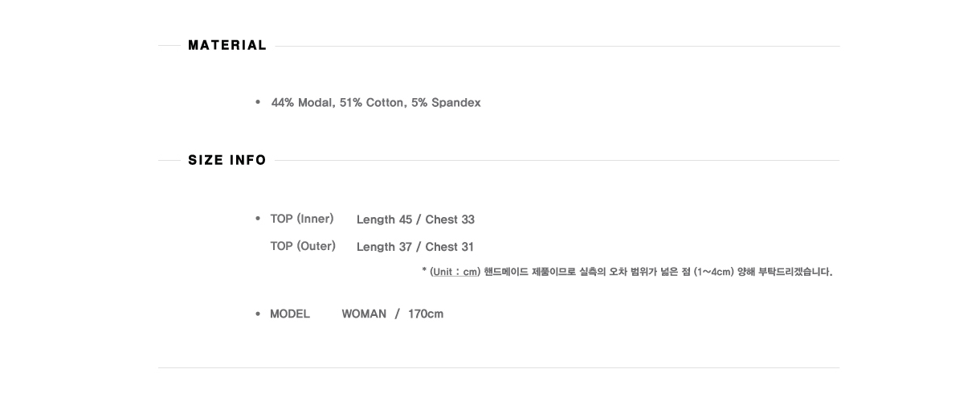Select the material composition text line

(376, 103)
